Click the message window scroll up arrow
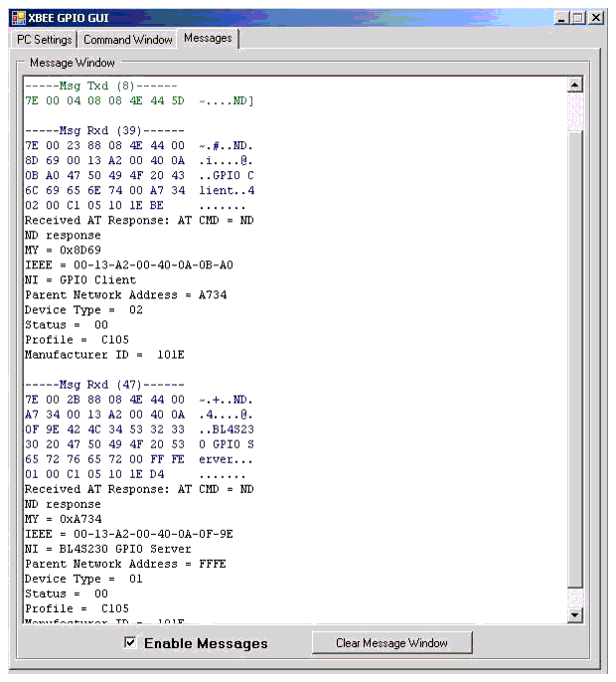 point(573,85)
